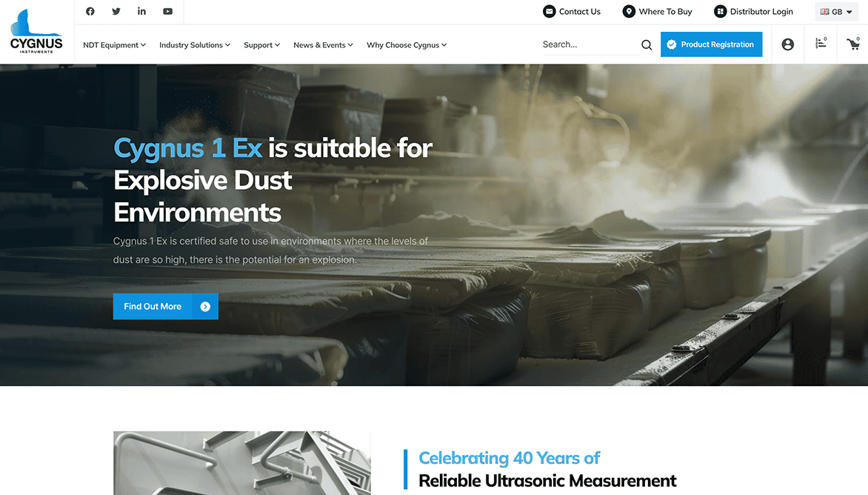868x495 pixels.
Task: Click the checkmark icon on Product Registration
Action: [x=672, y=44]
